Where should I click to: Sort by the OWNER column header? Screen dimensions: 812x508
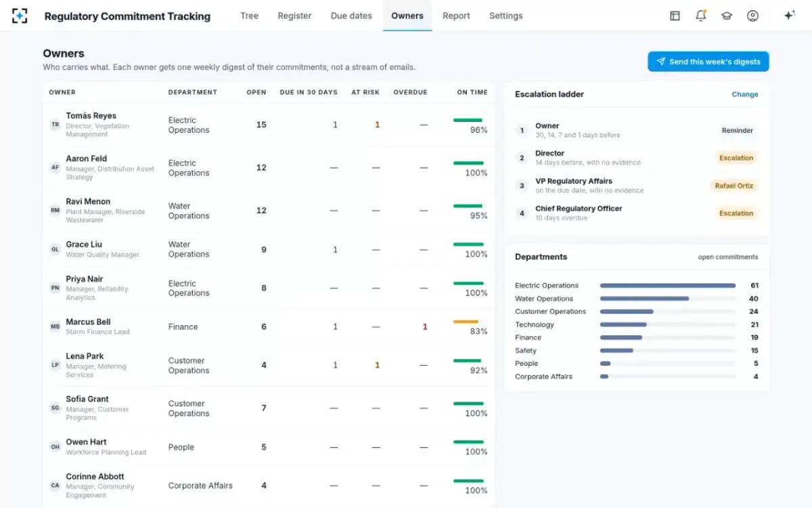pos(62,92)
